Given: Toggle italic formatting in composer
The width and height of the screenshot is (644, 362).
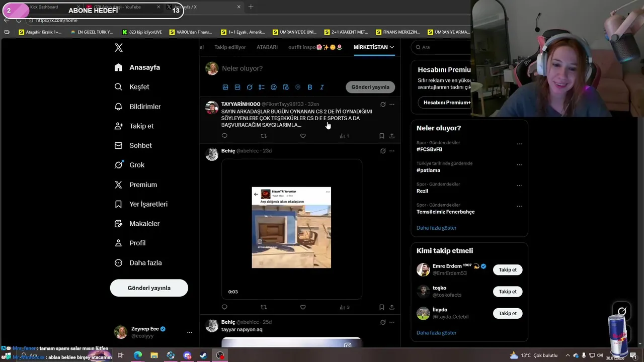Looking at the screenshot, I should point(322,87).
